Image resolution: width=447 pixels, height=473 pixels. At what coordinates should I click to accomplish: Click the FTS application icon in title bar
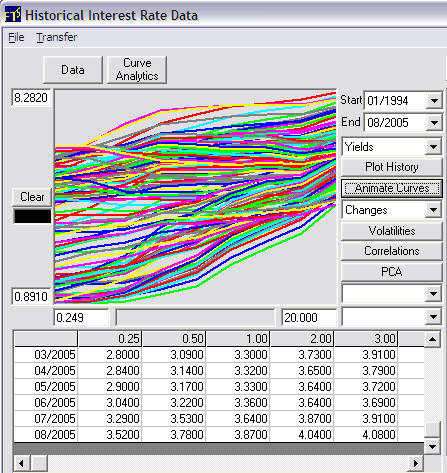[13, 15]
